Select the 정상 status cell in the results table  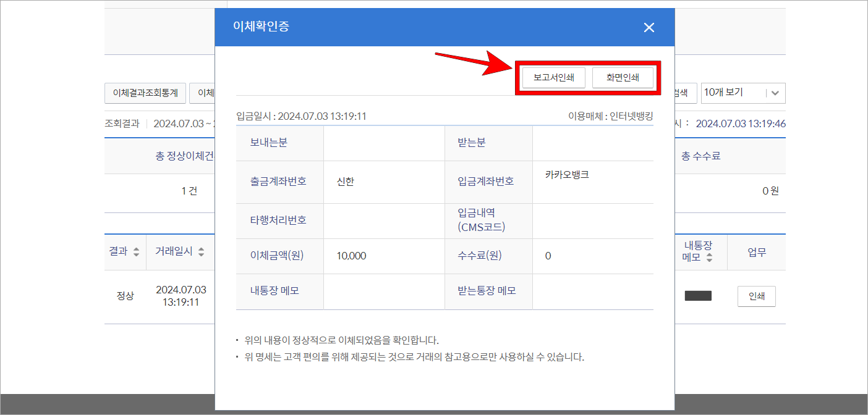[124, 296]
